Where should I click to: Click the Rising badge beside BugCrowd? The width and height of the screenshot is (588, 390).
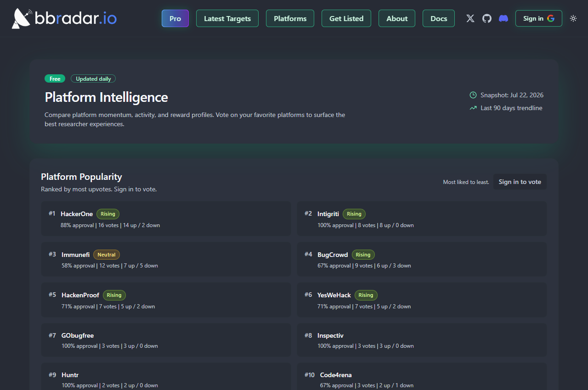click(363, 255)
